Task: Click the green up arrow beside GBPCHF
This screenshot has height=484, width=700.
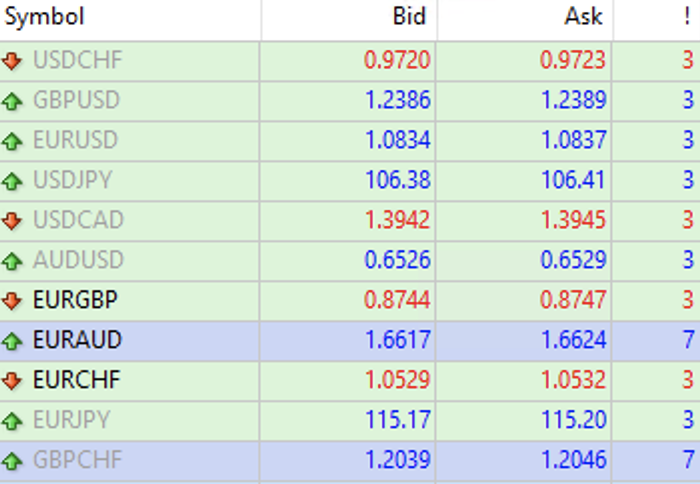Action: click(x=12, y=460)
